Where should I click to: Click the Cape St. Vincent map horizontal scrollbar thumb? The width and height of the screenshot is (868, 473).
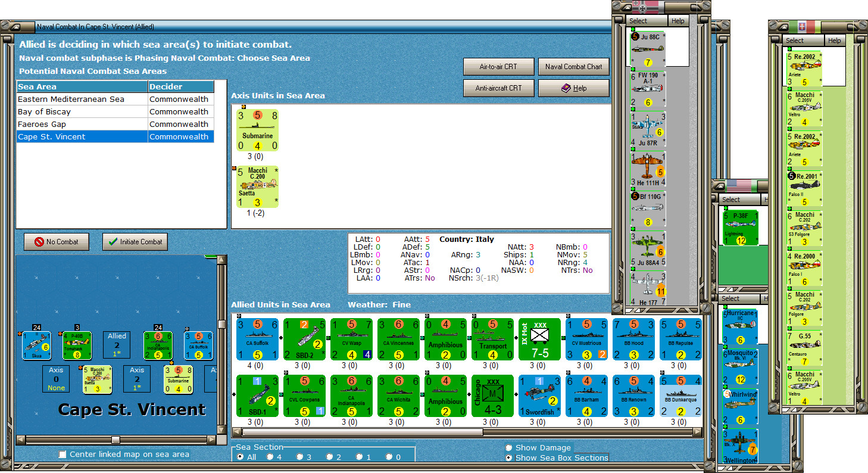[x=115, y=440]
